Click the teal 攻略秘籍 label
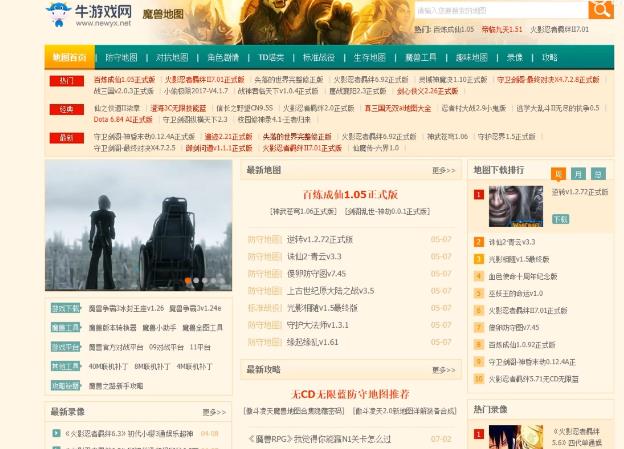The image size is (624, 449). point(66,385)
